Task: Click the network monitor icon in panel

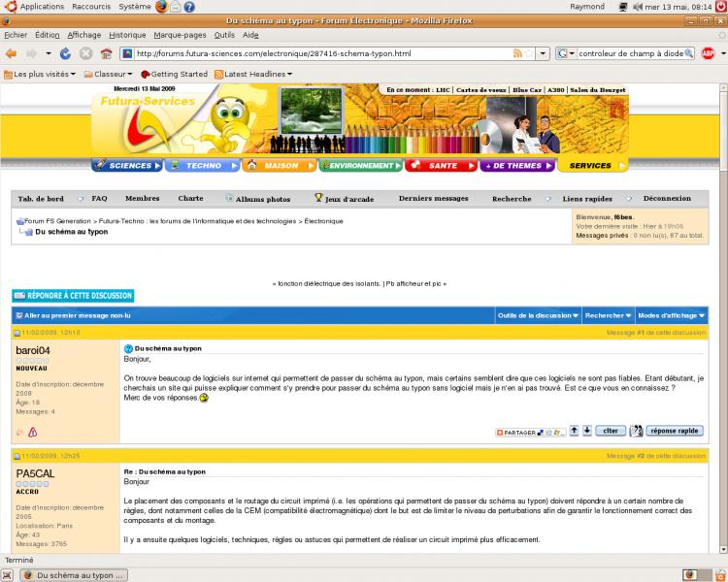Action: coord(623,7)
